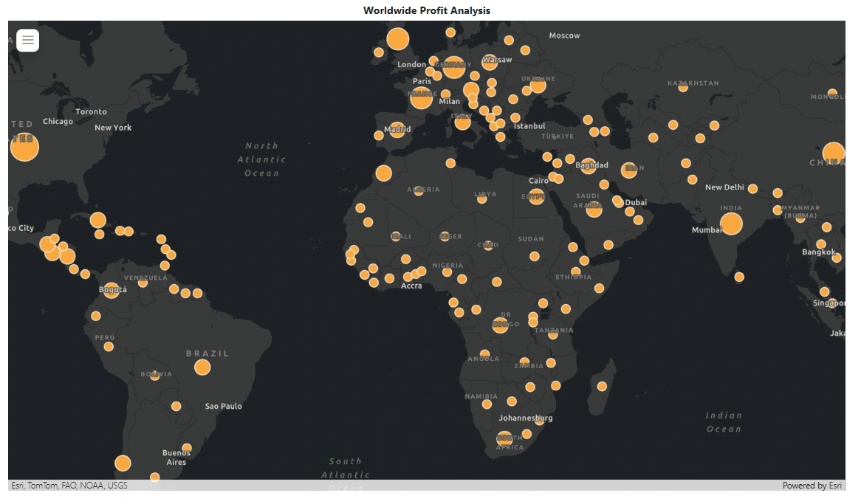Screen dimensions: 861x504
Task: Click the Toronto city label
Action: [91, 111]
